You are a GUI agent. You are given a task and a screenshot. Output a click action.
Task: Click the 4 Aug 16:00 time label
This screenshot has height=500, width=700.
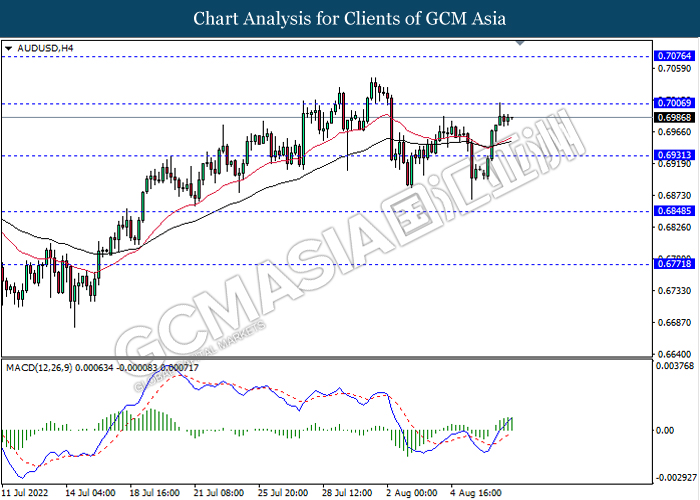(x=476, y=493)
